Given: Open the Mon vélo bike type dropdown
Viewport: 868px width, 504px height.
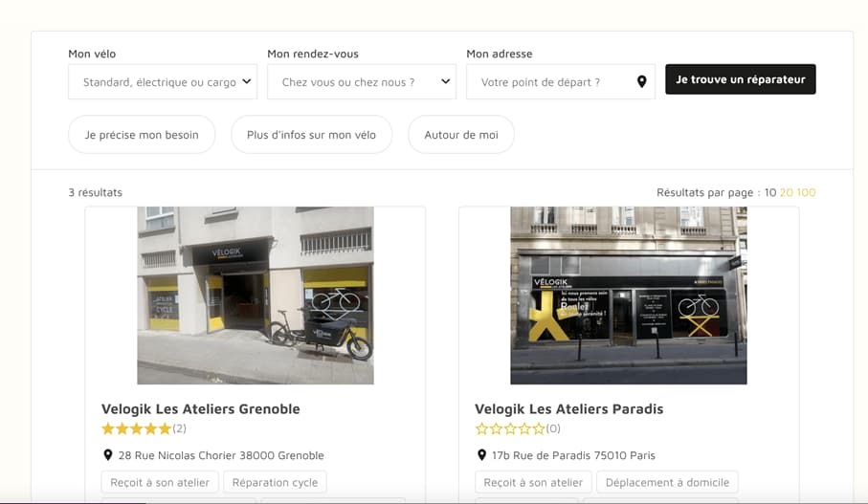Looking at the screenshot, I should (162, 82).
